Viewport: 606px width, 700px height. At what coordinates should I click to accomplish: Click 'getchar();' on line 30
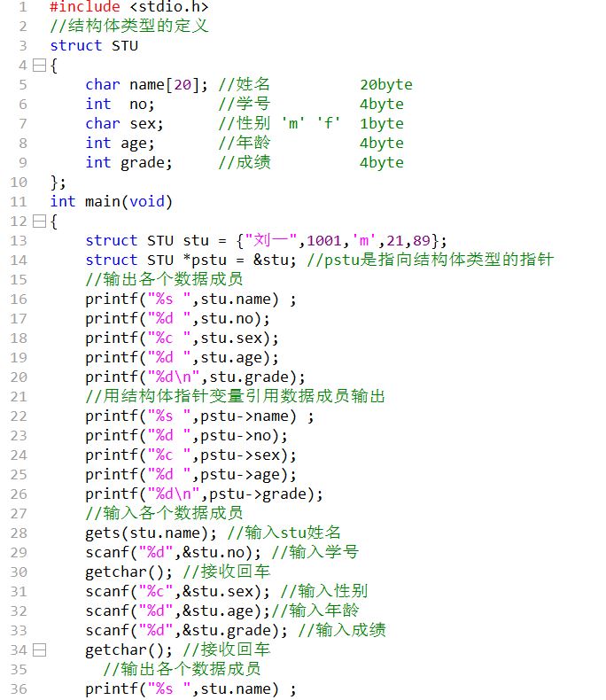click(x=129, y=572)
